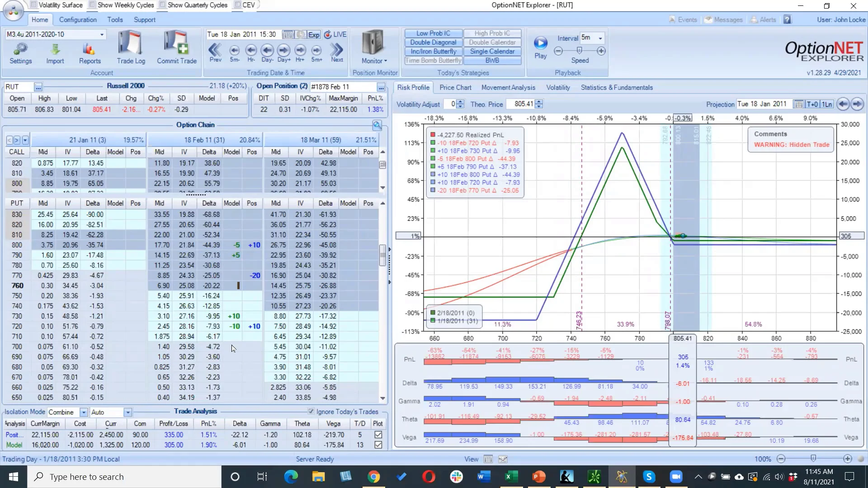The image size is (868, 488).
Task: Select Double Diagonal strategy
Action: [x=433, y=42]
